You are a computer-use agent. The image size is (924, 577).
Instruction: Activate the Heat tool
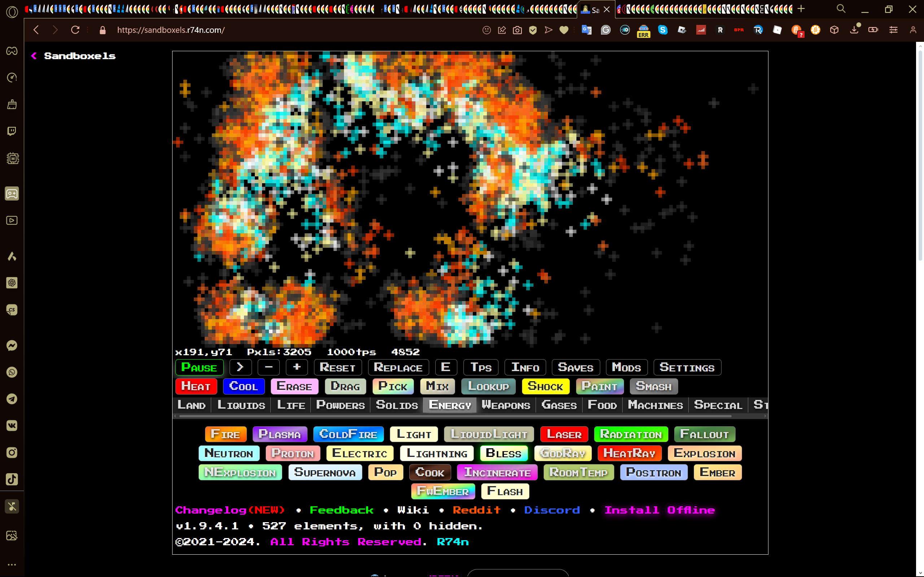click(x=196, y=386)
